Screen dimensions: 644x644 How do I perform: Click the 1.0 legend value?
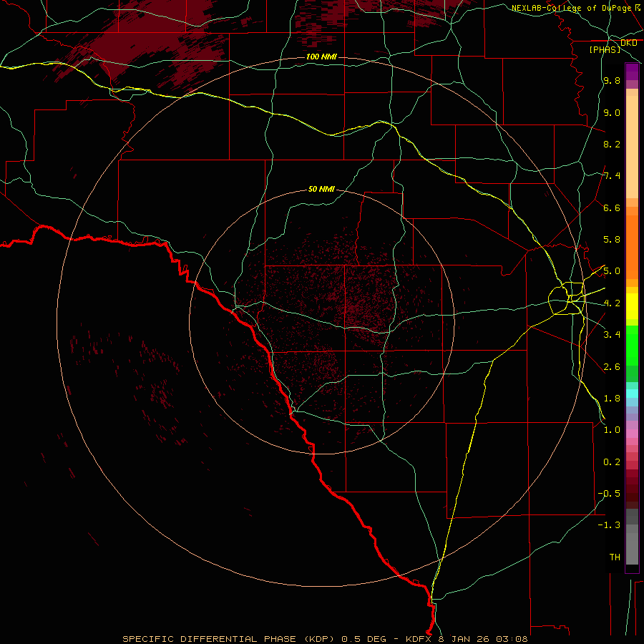tap(612, 430)
